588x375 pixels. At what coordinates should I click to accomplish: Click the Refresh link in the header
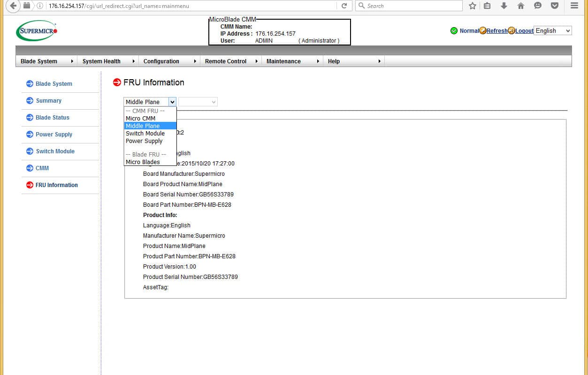[497, 31]
